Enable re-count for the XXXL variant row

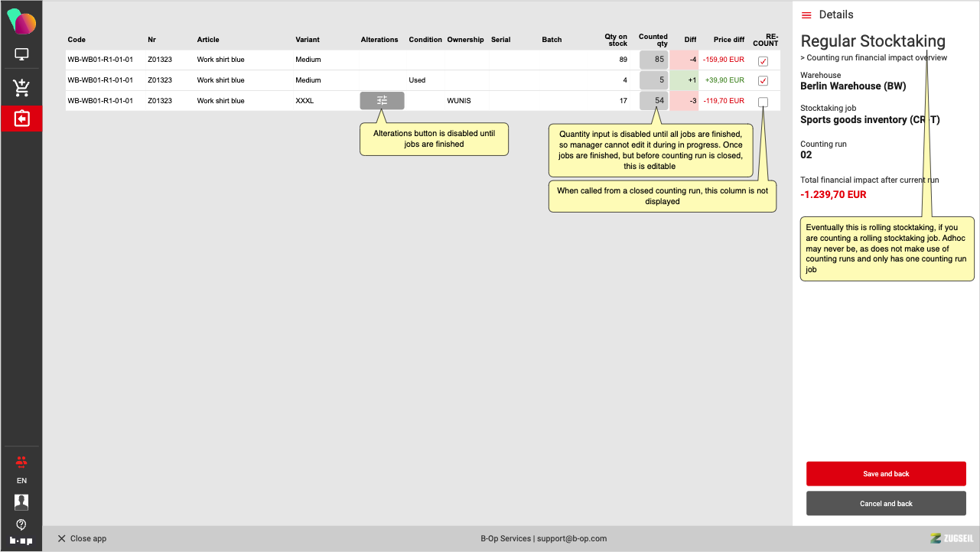[x=763, y=102]
